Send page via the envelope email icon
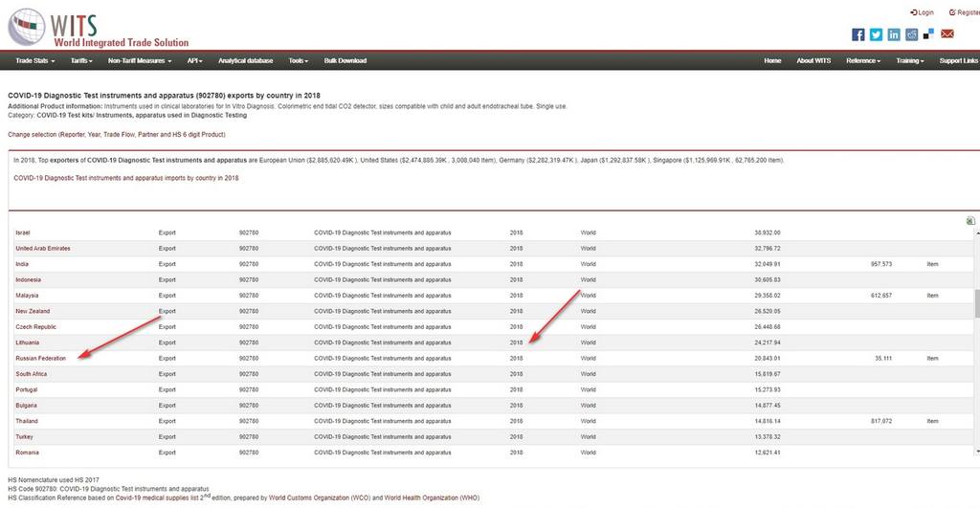Image resolution: width=980 pixels, height=508 pixels. [947, 33]
